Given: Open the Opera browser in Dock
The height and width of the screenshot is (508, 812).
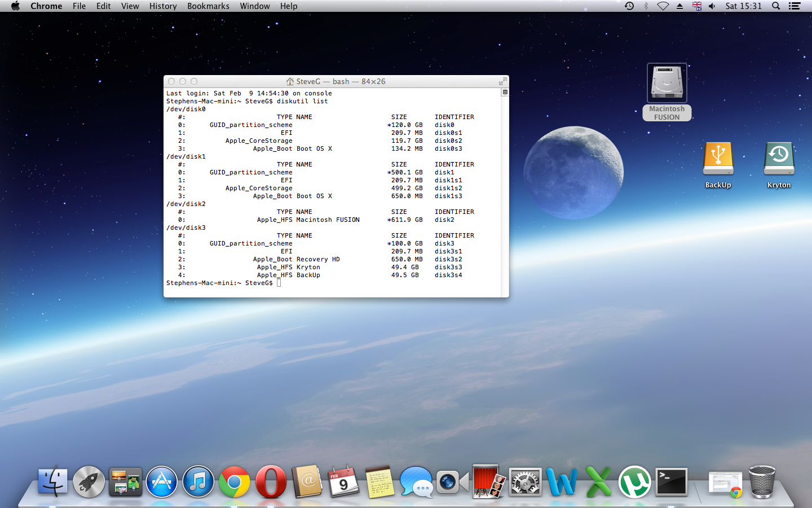Looking at the screenshot, I should (271, 483).
